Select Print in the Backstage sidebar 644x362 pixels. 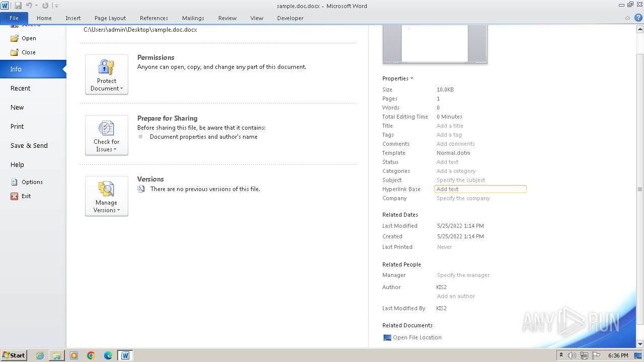pyautogui.click(x=33, y=127)
